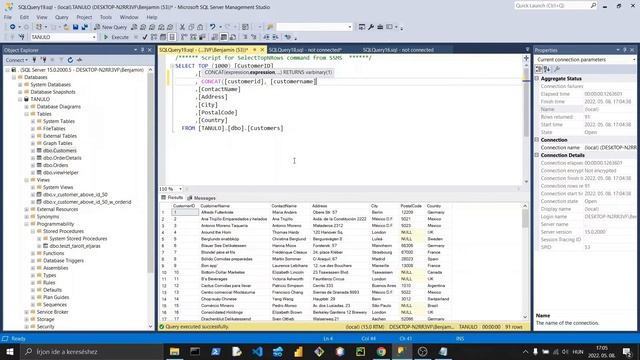Click the Filter icon in Object Explorer
640x360 pixels.
coord(61,60)
